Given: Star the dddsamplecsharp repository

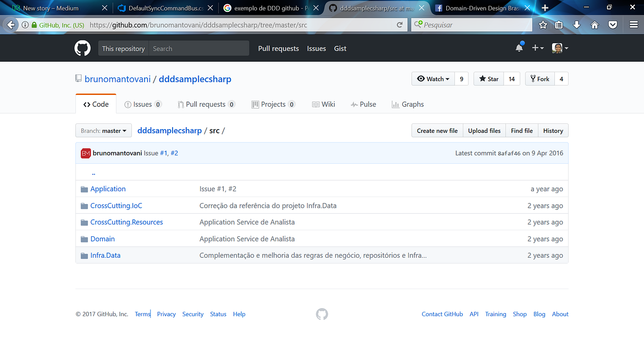Looking at the screenshot, I should click(x=488, y=78).
